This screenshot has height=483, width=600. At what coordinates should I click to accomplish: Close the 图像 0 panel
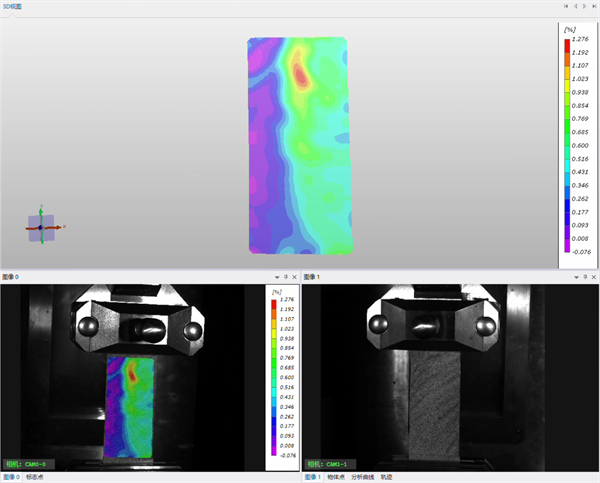click(x=294, y=277)
